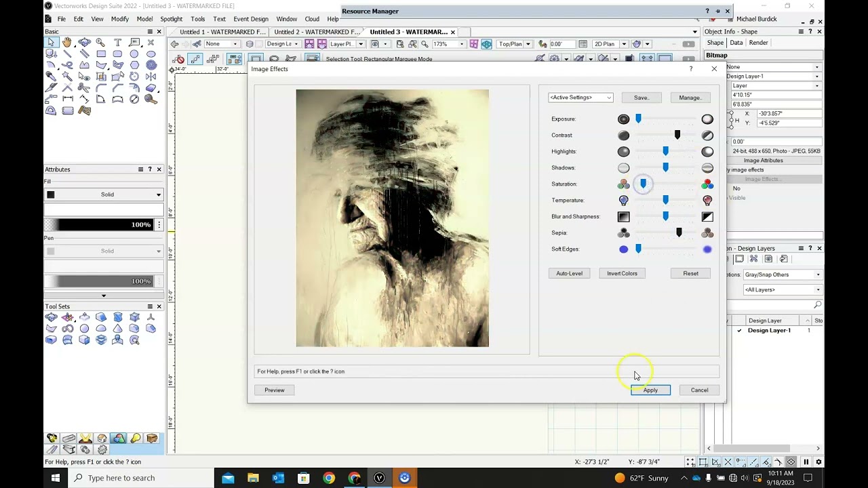Click the Invert Colors button

(622, 274)
